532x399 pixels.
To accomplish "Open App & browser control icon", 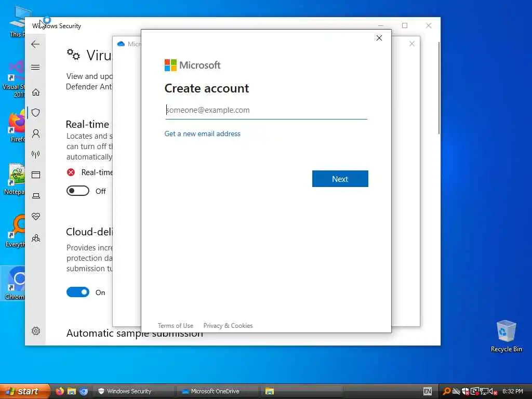I will point(36,175).
